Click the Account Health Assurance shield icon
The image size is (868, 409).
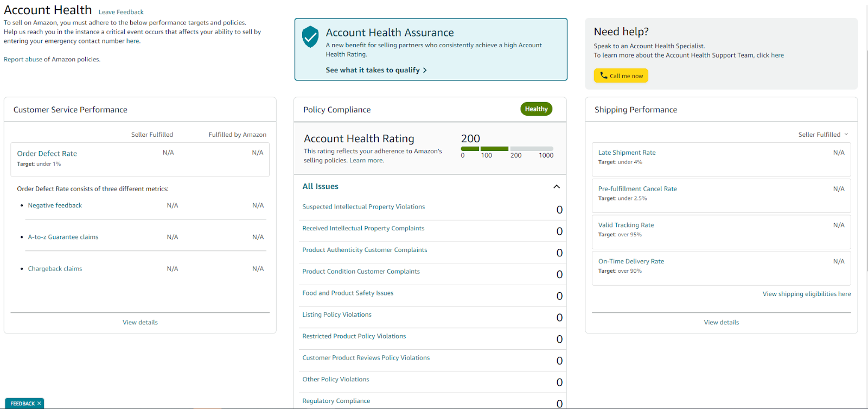pyautogui.click(x=310, y=36)
